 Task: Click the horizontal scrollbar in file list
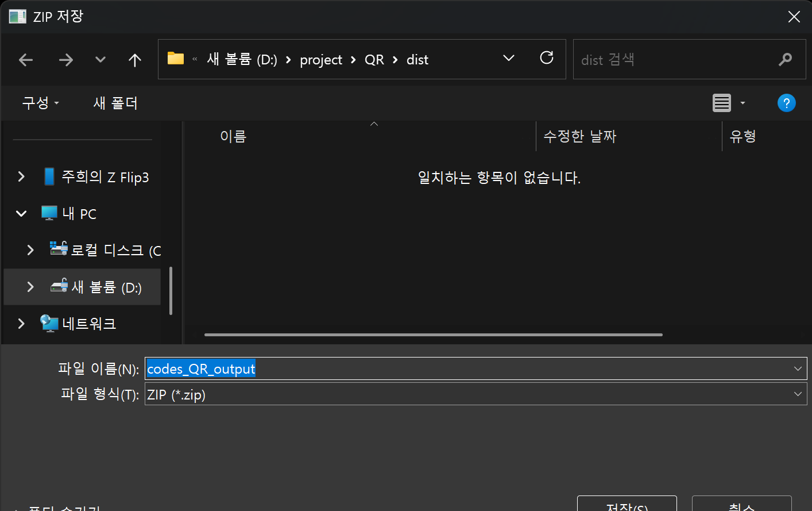[433, 335]
